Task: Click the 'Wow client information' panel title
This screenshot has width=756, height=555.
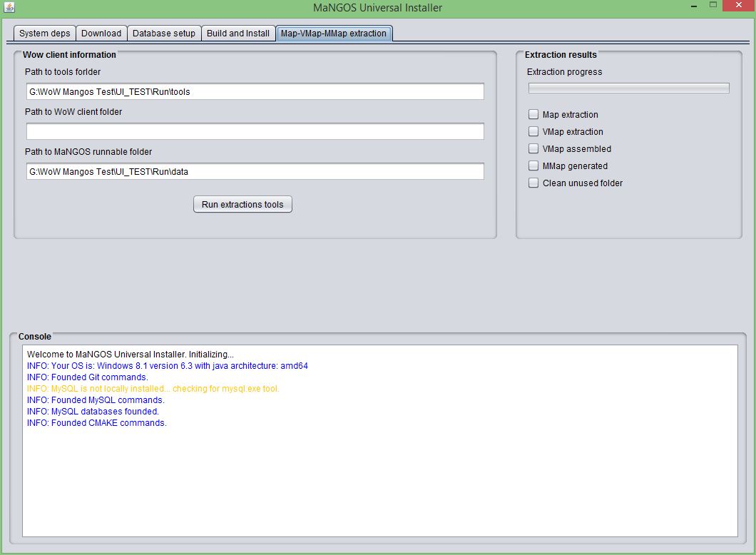Action: (x=69, y=54)
